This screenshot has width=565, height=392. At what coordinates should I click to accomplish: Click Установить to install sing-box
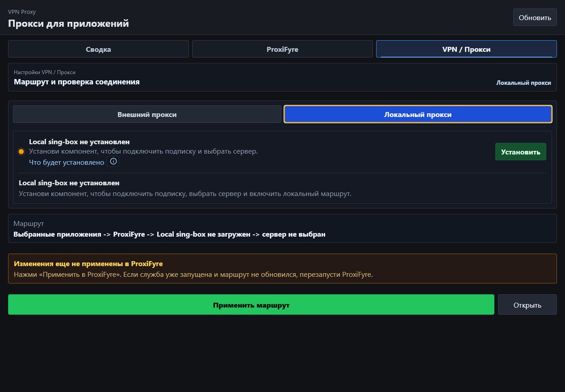[520, 152]
